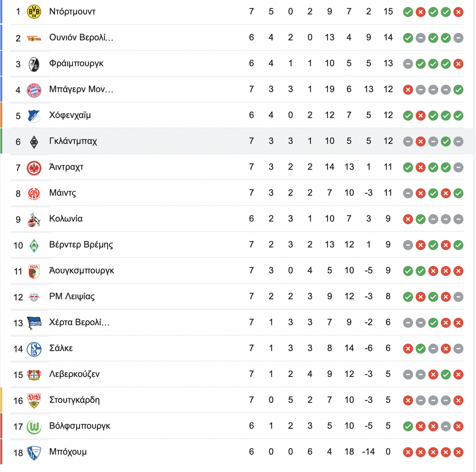
Task: Click Ουνιόν Βερολί's last grey draw indicator
Action: click(x=459, y=38)
